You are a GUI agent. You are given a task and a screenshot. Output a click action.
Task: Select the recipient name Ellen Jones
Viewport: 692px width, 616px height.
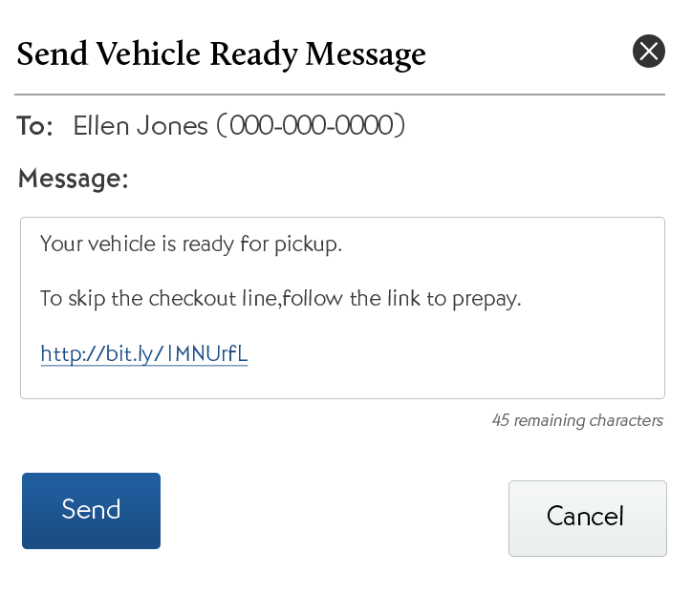pyautogui.click(x=141, y=126)
